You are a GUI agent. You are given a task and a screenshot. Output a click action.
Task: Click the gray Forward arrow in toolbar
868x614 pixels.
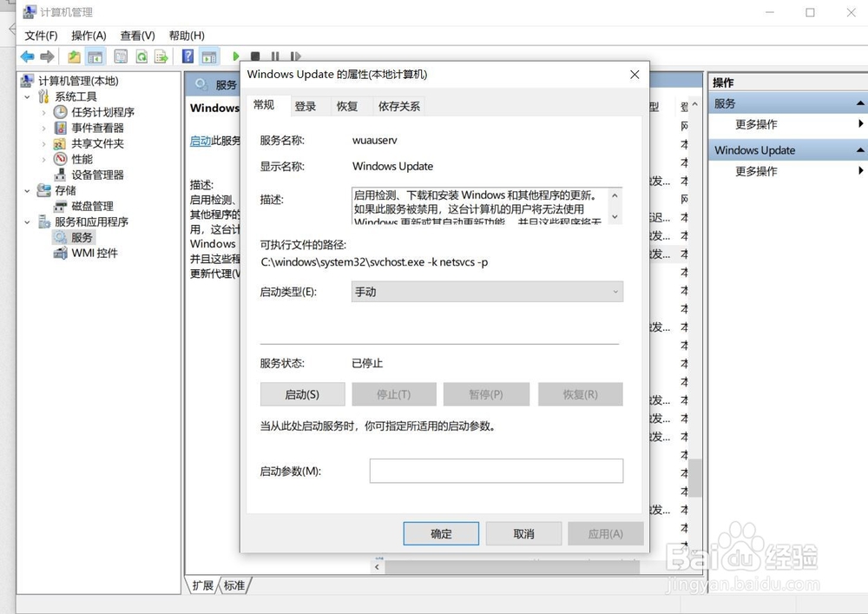pos(48,56)
